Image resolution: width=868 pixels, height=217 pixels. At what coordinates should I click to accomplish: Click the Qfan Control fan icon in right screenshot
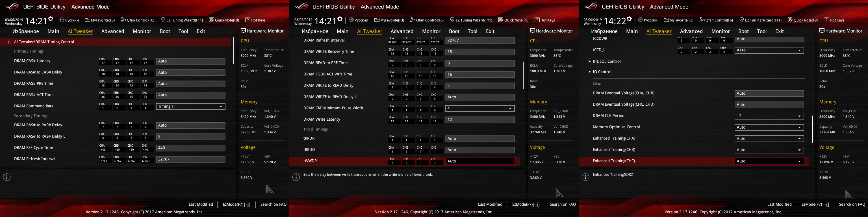(x=702, y=20)
